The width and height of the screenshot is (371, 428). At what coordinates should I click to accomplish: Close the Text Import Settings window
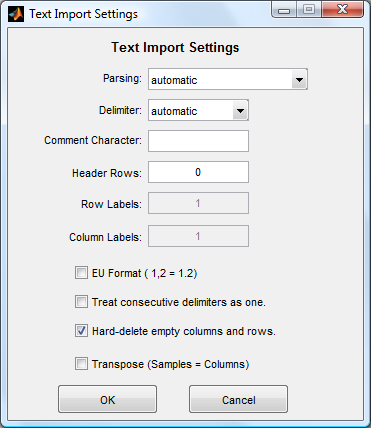point(342,10)
